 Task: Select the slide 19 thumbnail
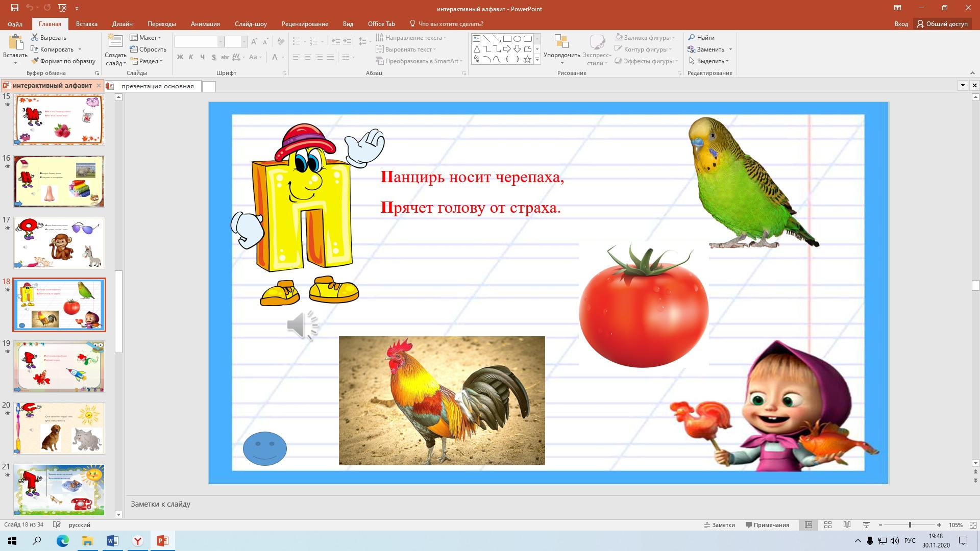click(x=59, y=366)
